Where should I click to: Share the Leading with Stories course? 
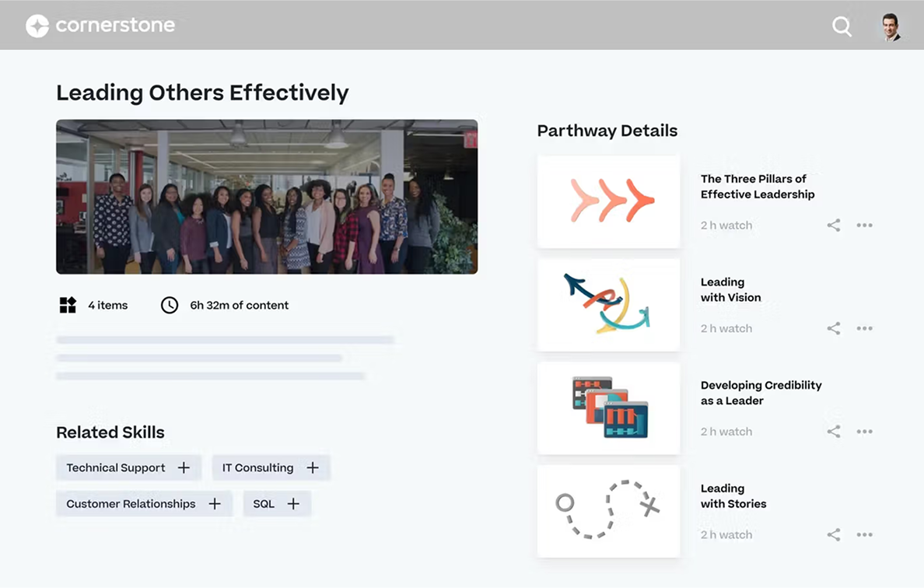[833, 535]
